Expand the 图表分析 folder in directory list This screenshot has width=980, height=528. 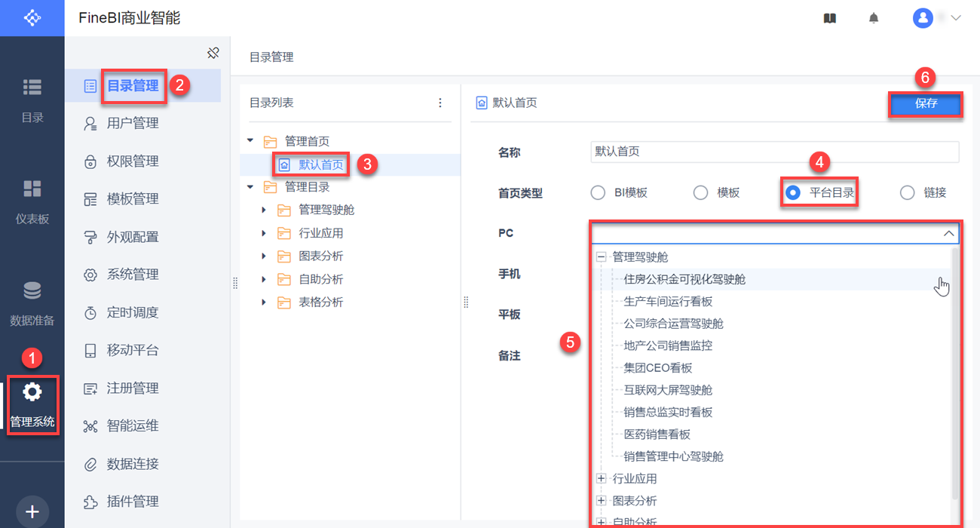264,256
